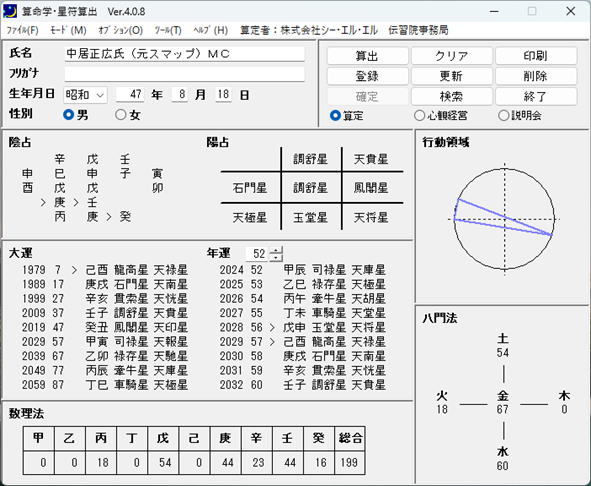Choose the 説明会 mode radio button
Viewport: 591px width, 486px height.
pos(504,115)
